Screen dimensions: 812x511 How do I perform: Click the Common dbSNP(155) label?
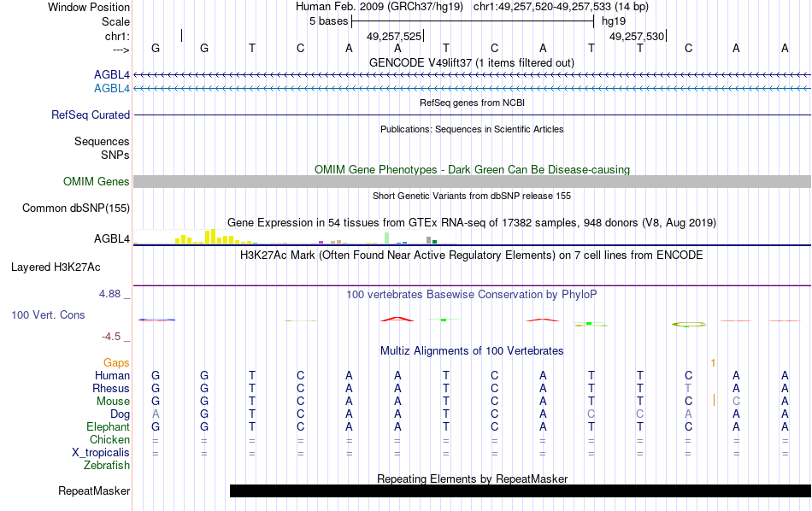75,209
